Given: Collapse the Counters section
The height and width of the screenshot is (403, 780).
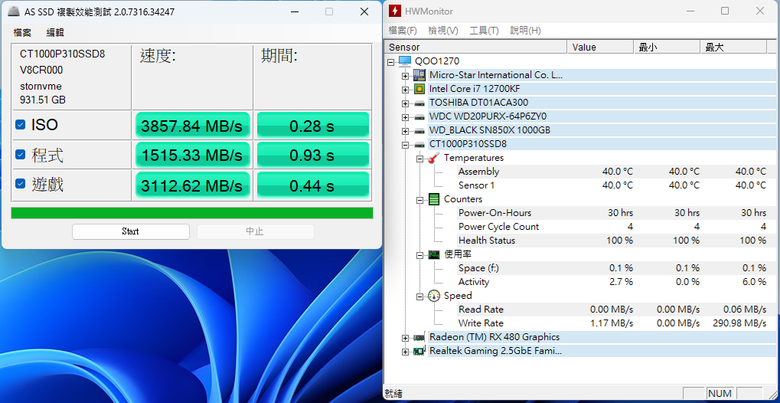Looking at the screenshot, I should pos(420,200).
